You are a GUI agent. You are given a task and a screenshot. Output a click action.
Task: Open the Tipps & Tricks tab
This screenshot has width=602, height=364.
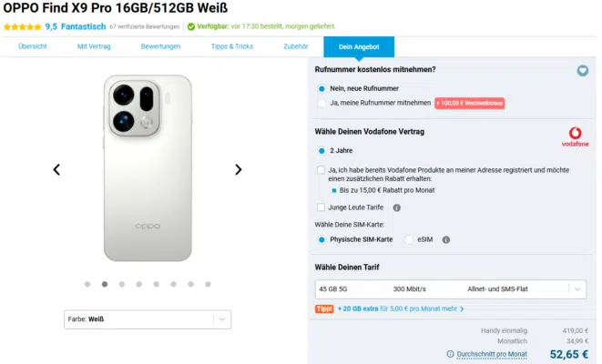(232, 45)
